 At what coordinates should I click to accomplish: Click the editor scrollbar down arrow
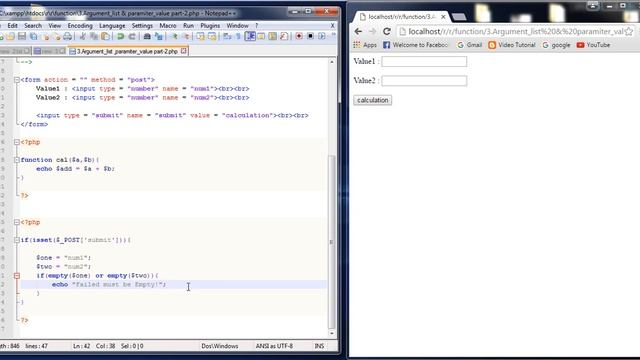pyautogui.click(x=331, y=333)
